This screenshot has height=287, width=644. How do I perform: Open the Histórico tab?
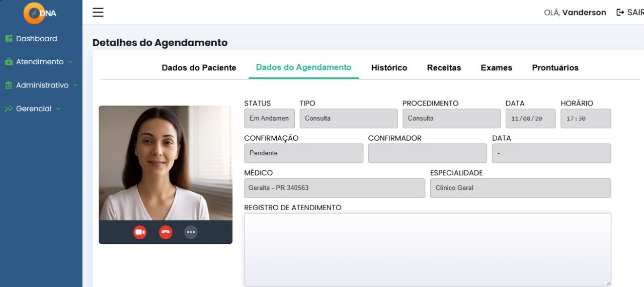[389, 68]
